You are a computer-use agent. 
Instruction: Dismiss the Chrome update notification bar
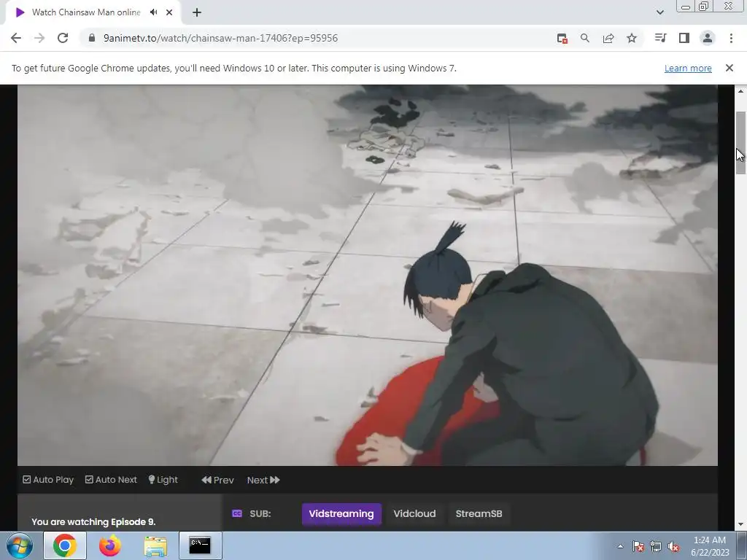pos(729,68)
